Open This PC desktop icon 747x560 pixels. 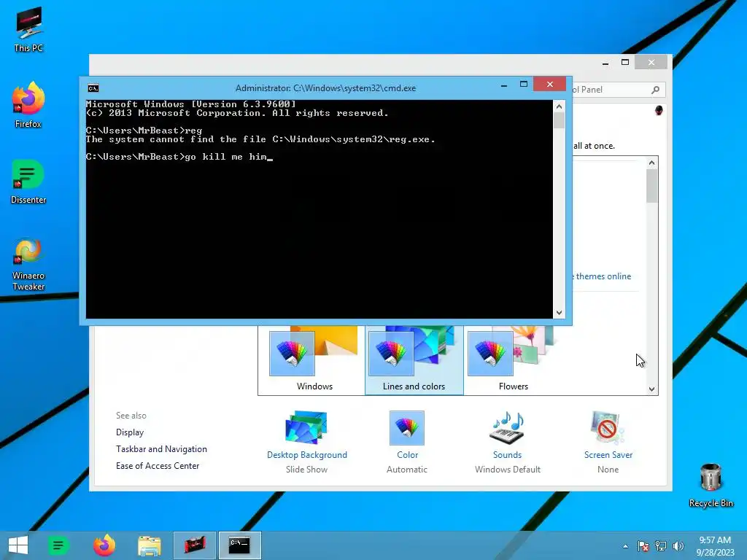pyautogui.click(x=28, y=29)
